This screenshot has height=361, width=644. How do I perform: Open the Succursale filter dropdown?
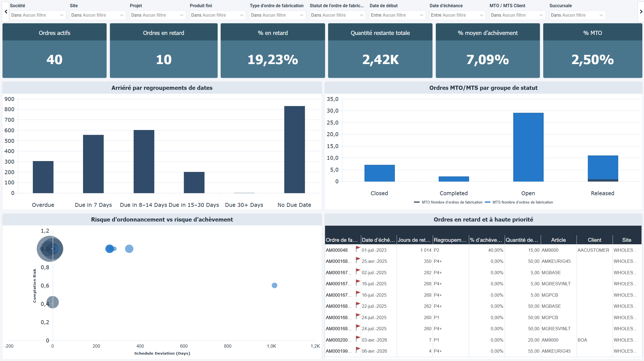point(577,15)
